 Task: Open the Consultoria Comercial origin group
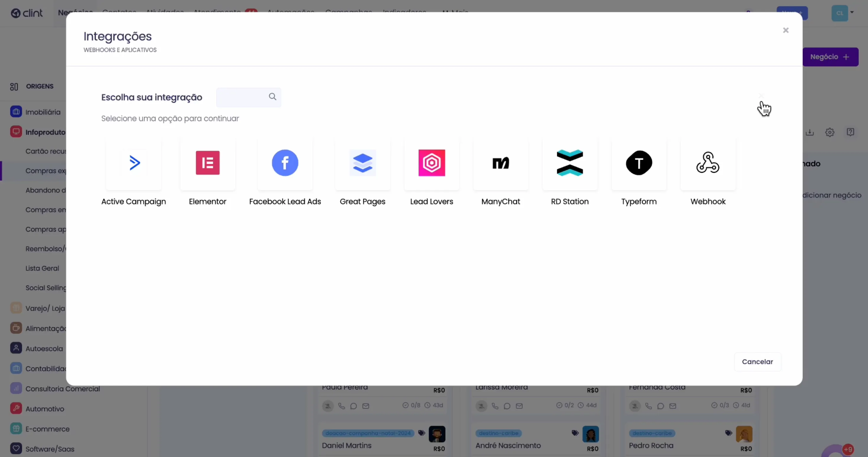point(56,389)
